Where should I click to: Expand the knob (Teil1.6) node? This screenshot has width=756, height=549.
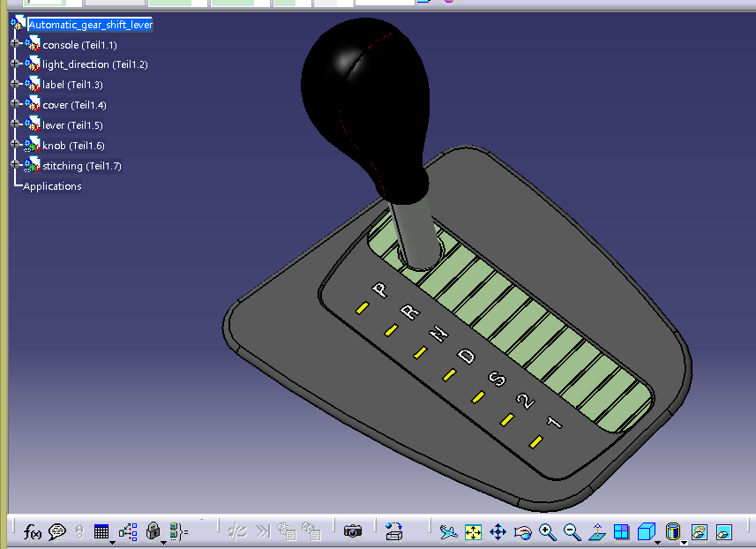click(14, 144)
